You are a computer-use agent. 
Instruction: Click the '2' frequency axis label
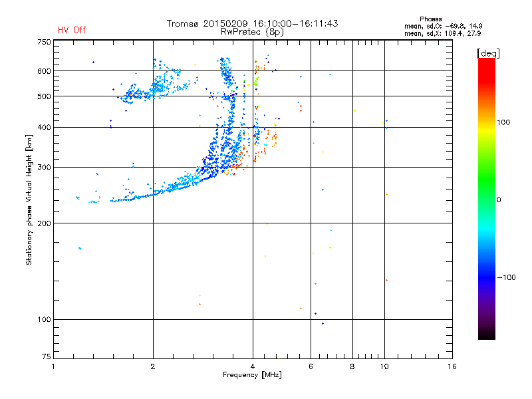click(153, 367)
